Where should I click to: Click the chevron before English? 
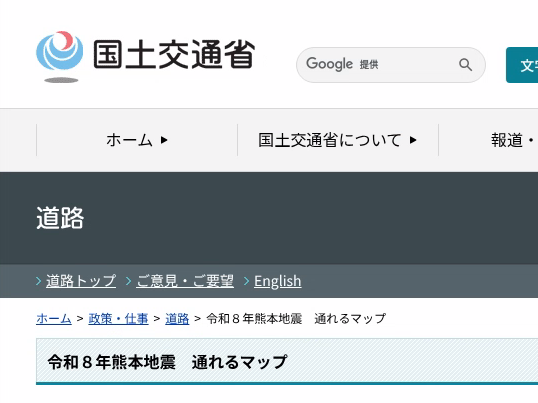246,281
